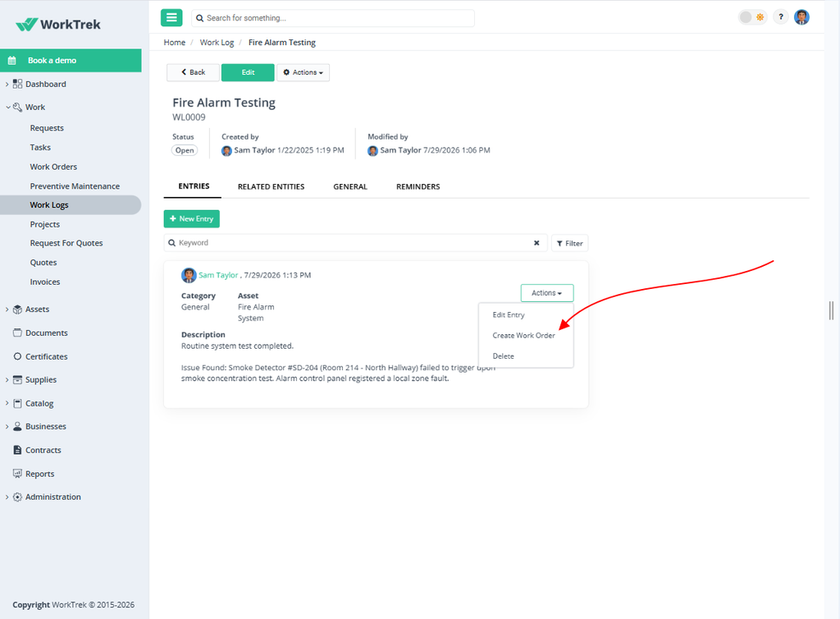Screen dimensions: 840x619
Task: Click the Open status badge
Action: click(185, 150)
